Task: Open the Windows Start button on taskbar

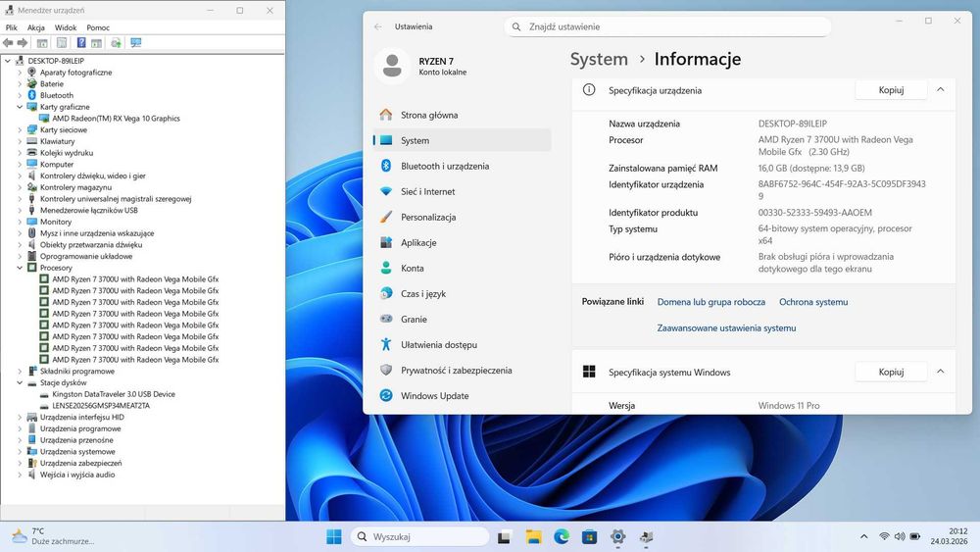Action: (334, 536)
